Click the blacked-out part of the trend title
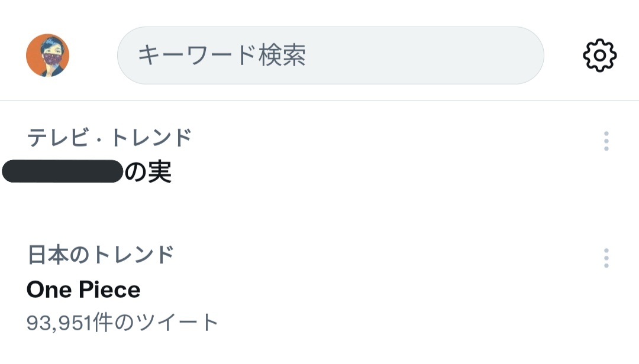The width and height of the screenshot is (639, 364). click(62, 171)
